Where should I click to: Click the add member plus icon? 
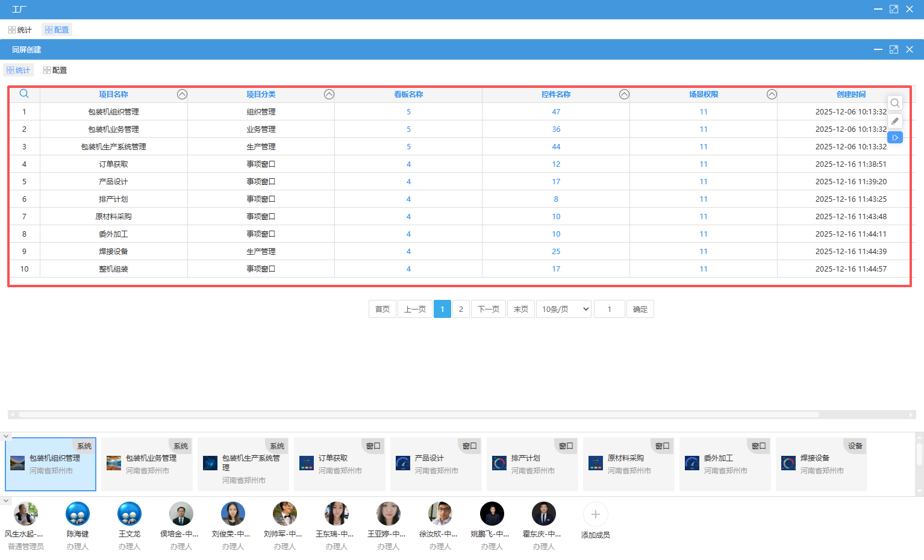[x=595, y=514]
